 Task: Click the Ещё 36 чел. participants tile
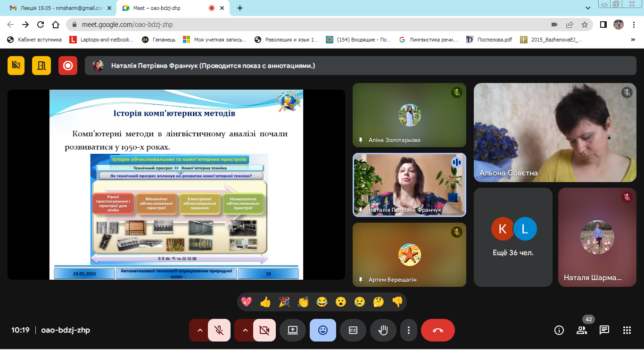click(513, 237)
